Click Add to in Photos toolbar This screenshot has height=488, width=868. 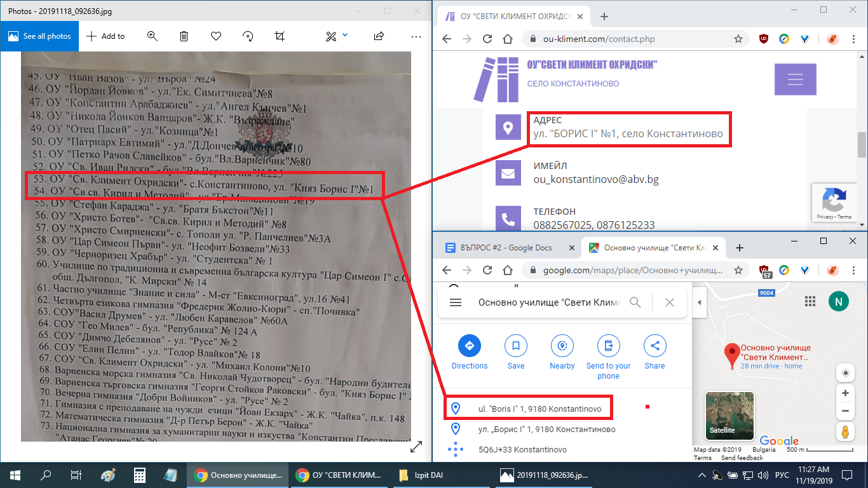point(105,36)
